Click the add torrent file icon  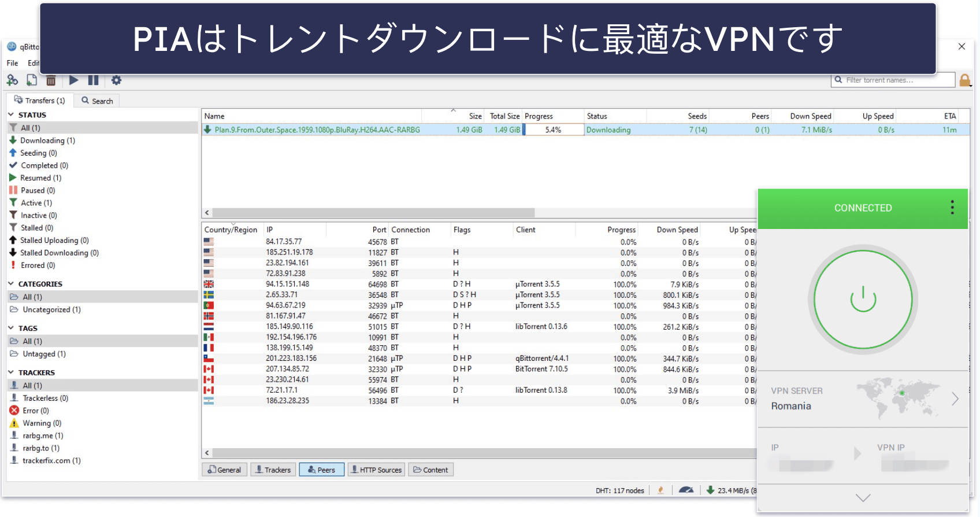[32, 80]
